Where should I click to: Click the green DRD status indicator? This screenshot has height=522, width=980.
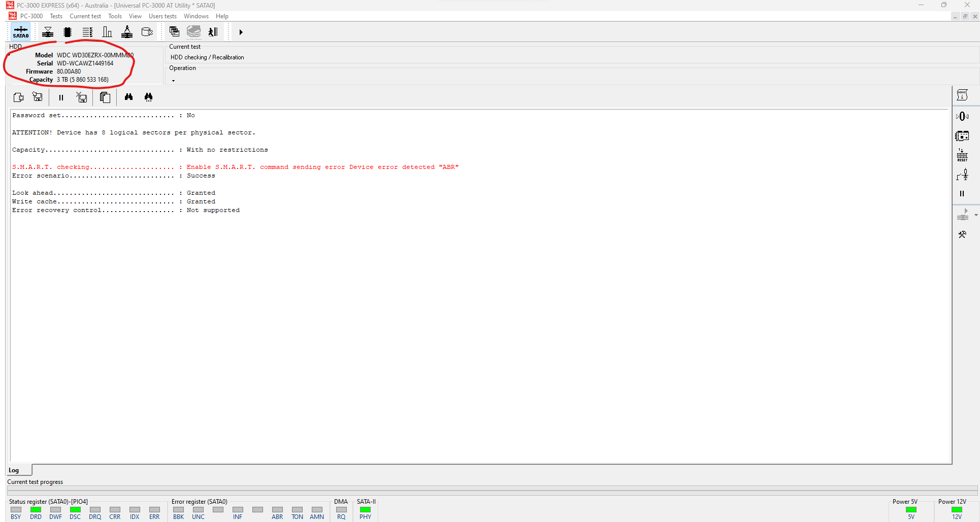tap(36, 510)
